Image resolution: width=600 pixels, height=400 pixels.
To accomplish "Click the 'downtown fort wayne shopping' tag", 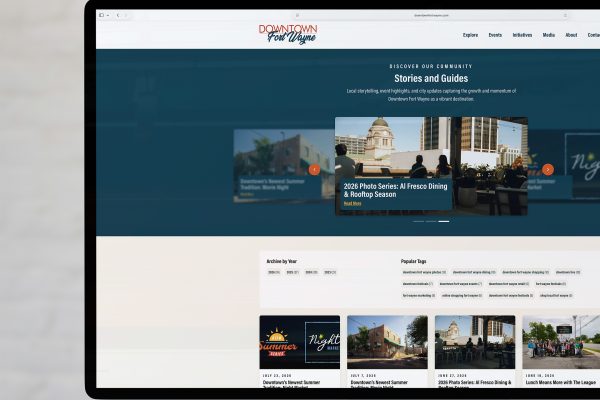I will 525,272.
